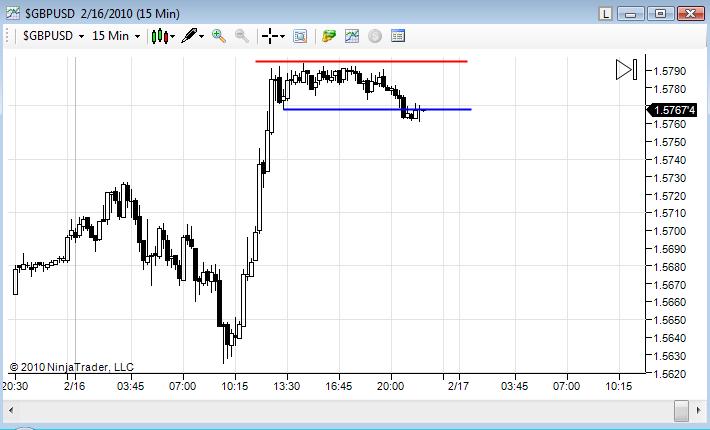
Task: Click the jump-to-latest-bar arrow on chart
Action: click(x=626, y=70)
